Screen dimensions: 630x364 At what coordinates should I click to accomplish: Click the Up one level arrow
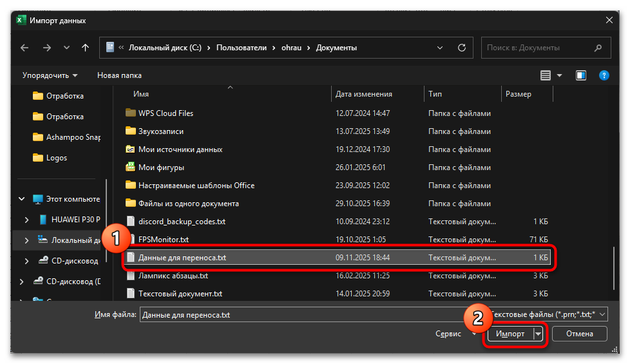[x=85, y=48]
